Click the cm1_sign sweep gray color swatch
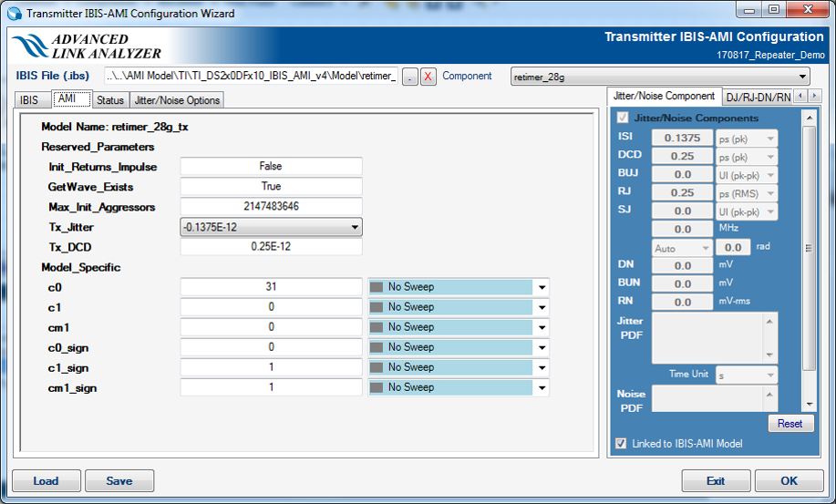 [x=377, y=387]
